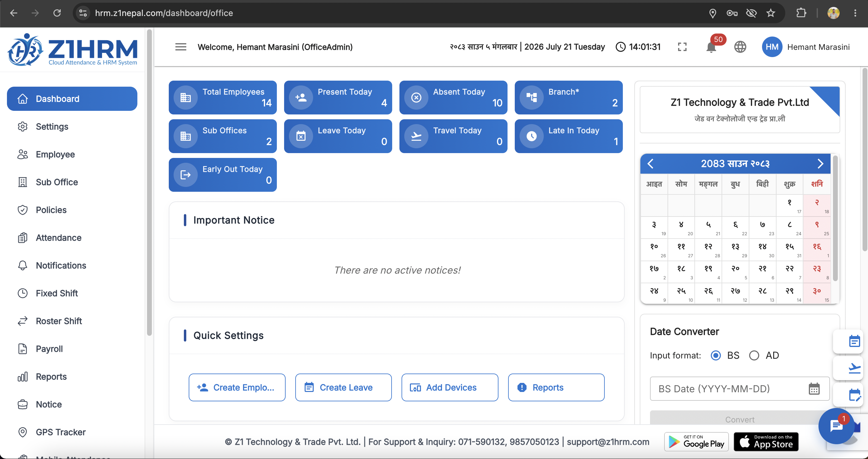868x459 pixels.
Task: Open Notifications in sidebar
Action: click(72, 265)
